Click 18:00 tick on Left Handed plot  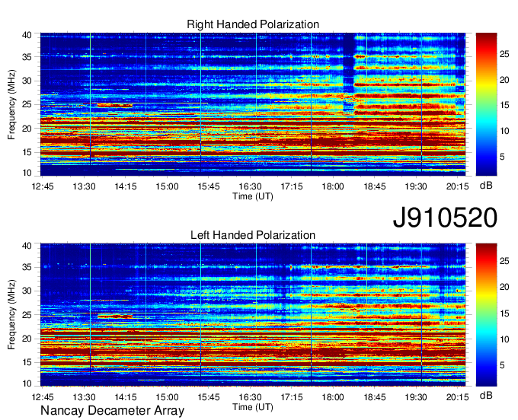click(x=333, y=397)
